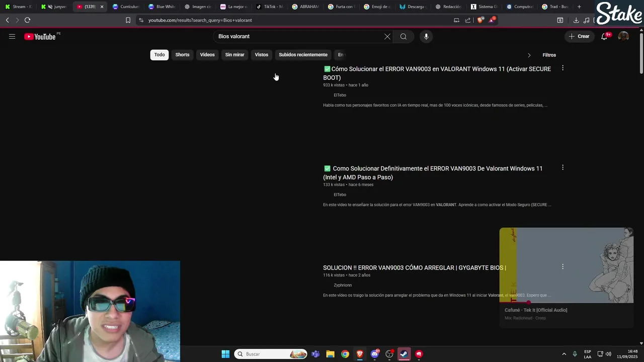Go forward with browser forward arrow
Image resolution: width=644 pixels, height=362 pixels.
click(17, 20)
